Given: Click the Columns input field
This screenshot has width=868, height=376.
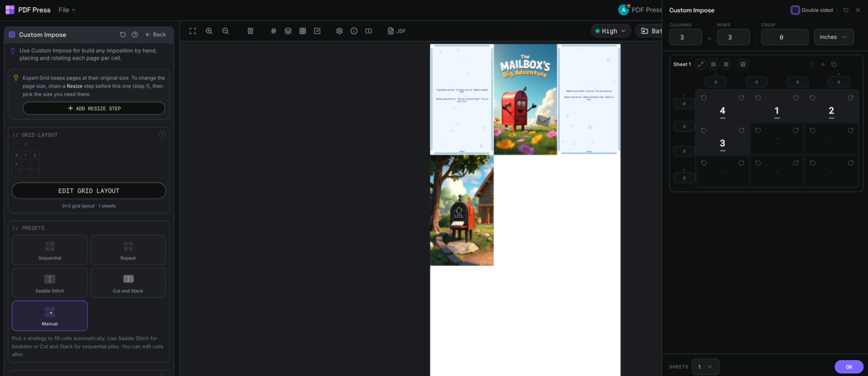Looking at the screenshot, I should (x=686, y=37).
